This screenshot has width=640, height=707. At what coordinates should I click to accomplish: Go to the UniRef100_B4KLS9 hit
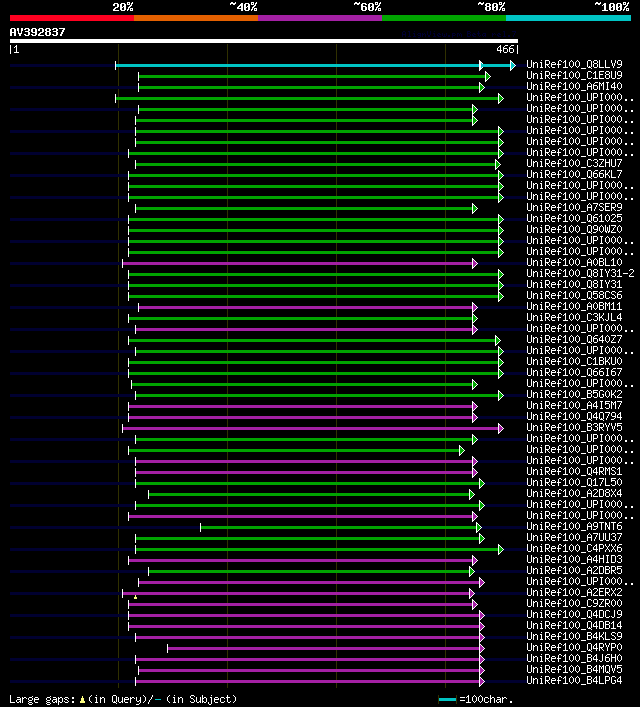[x=574, y=636]
